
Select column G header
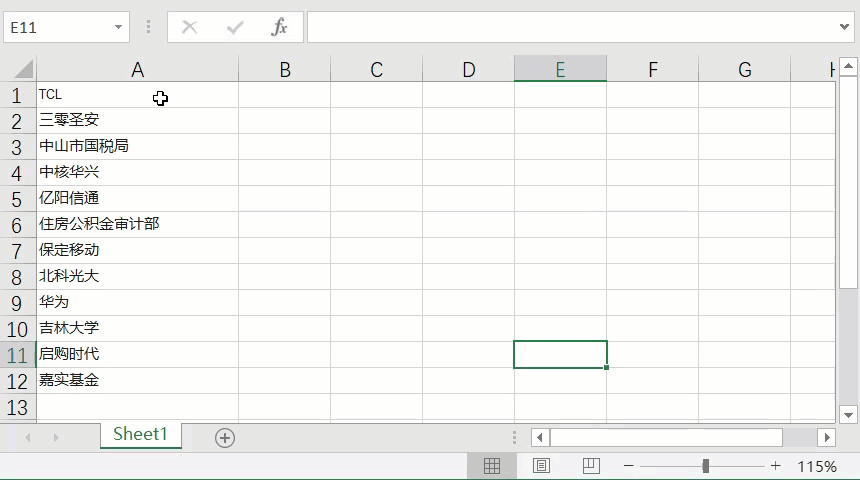745,69
